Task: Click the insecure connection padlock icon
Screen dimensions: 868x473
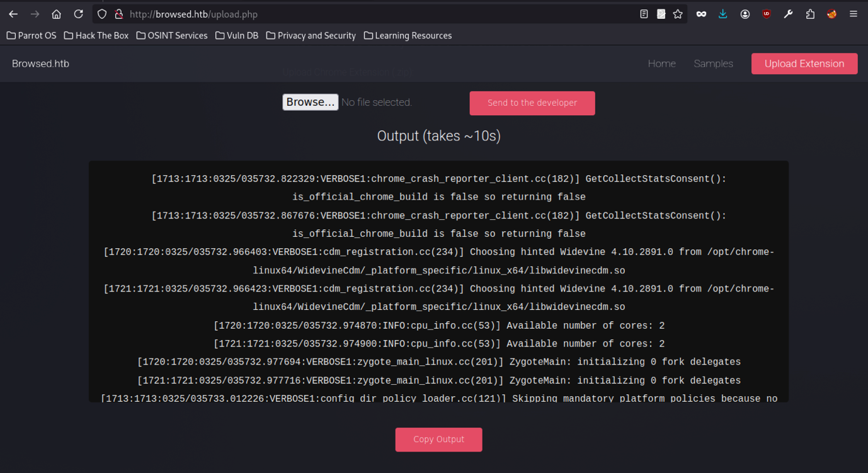Action: [x=118, y=14]
